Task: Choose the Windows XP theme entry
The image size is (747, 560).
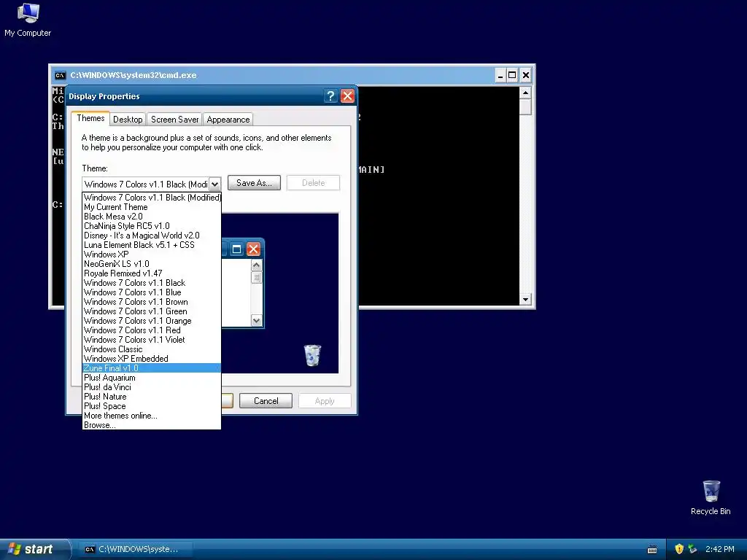Action: tap(152, 254)
